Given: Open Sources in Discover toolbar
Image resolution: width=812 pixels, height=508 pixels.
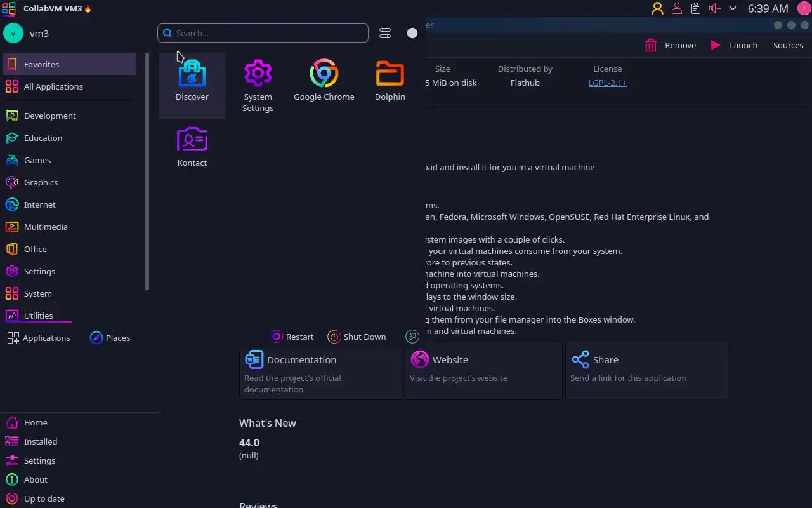Looking at the screenshot, I should click(788, 45).
